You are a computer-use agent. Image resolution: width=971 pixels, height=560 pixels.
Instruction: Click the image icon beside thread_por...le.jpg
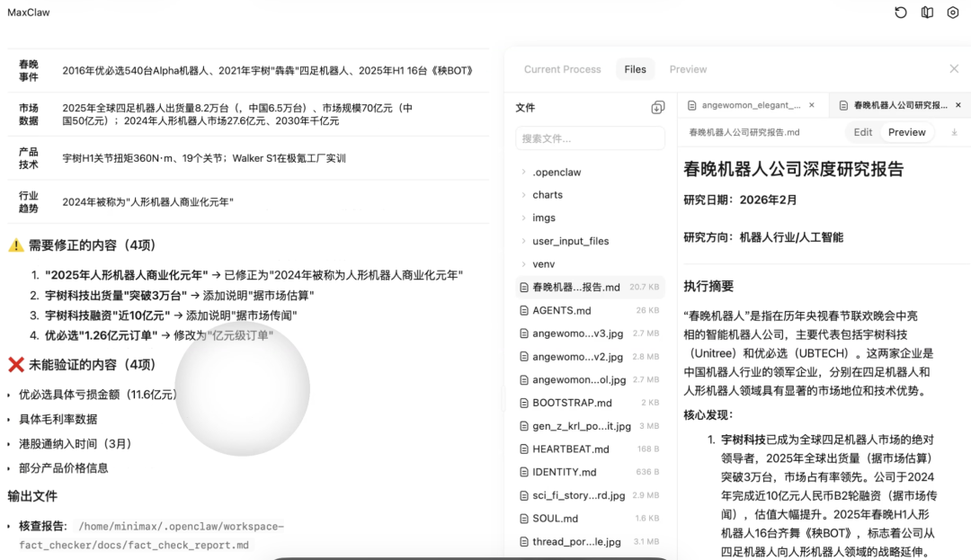(x=527, y=541)
